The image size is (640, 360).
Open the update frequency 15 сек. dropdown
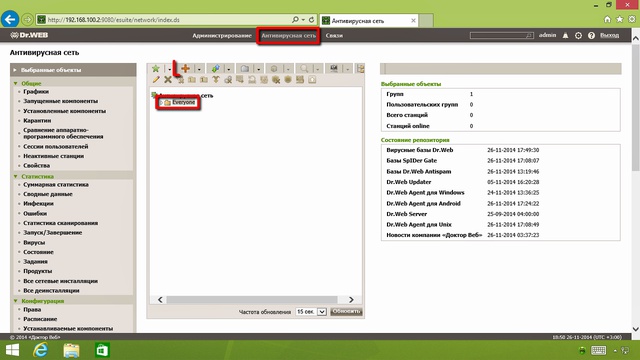click(x=311, y=312)
